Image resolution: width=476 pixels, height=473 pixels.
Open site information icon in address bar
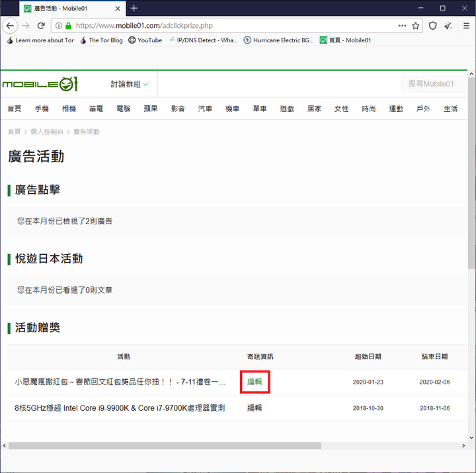[59, 26]
